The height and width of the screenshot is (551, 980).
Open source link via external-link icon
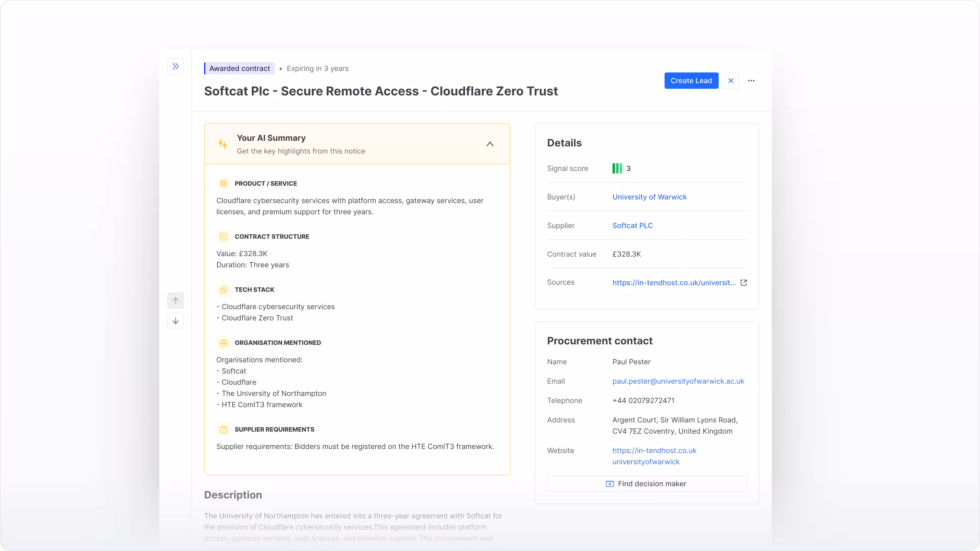click(743, 283)
